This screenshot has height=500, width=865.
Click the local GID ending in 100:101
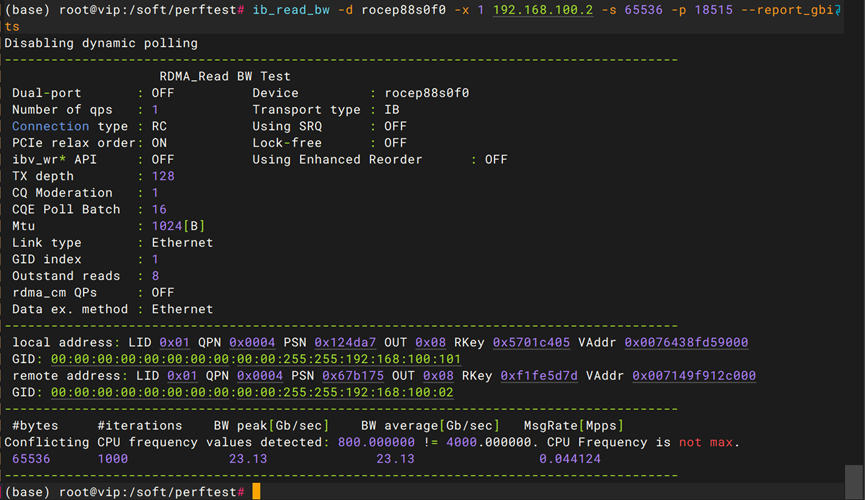(255, 359)
